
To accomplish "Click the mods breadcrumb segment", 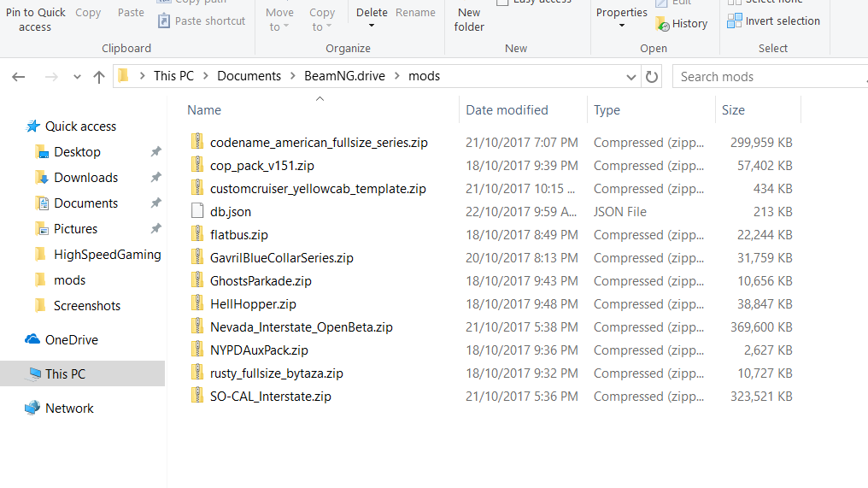I will tap(424, 76).
